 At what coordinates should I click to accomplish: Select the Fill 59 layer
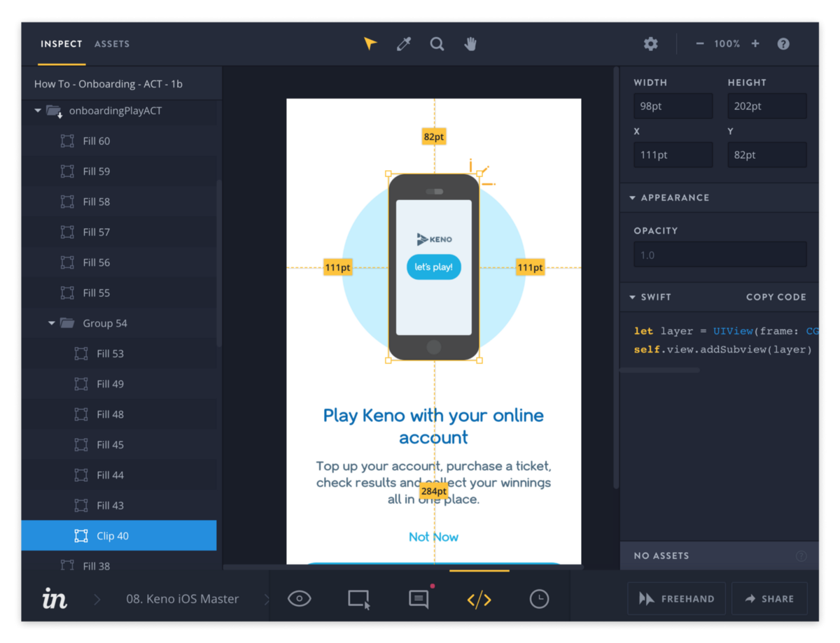119,171
